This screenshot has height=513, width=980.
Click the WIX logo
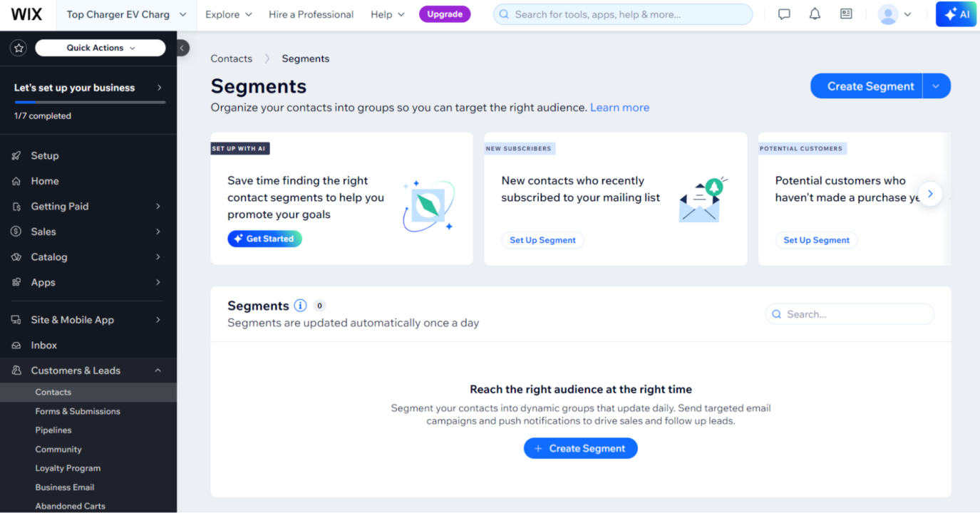(x=26, y=14)
